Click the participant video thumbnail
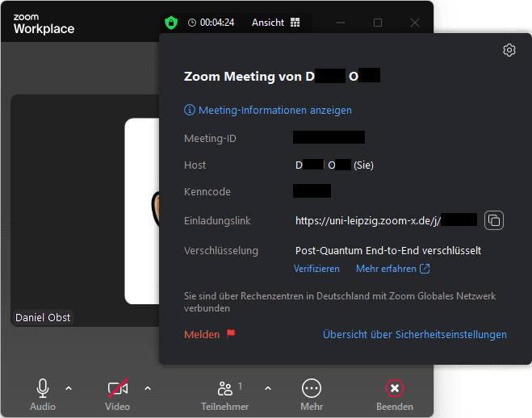Image resolution: width=532 pixels, height=418 pixels. pos(85,210)
